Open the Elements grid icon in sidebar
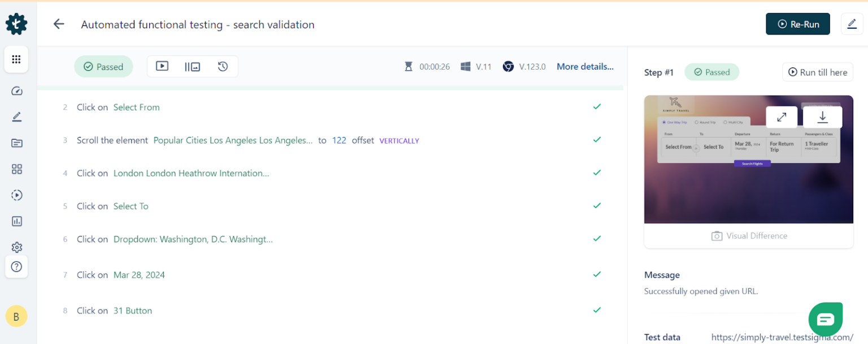This screenshot has height=344, width=868. click(16, 169)
